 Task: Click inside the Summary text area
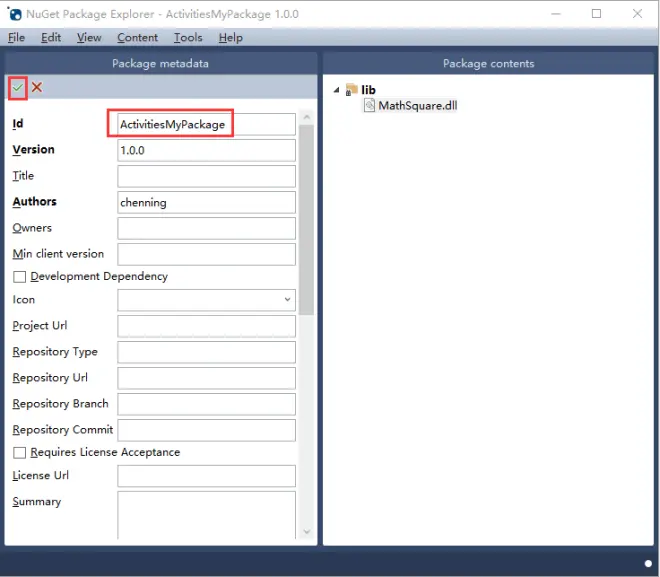tap(206, 515)
